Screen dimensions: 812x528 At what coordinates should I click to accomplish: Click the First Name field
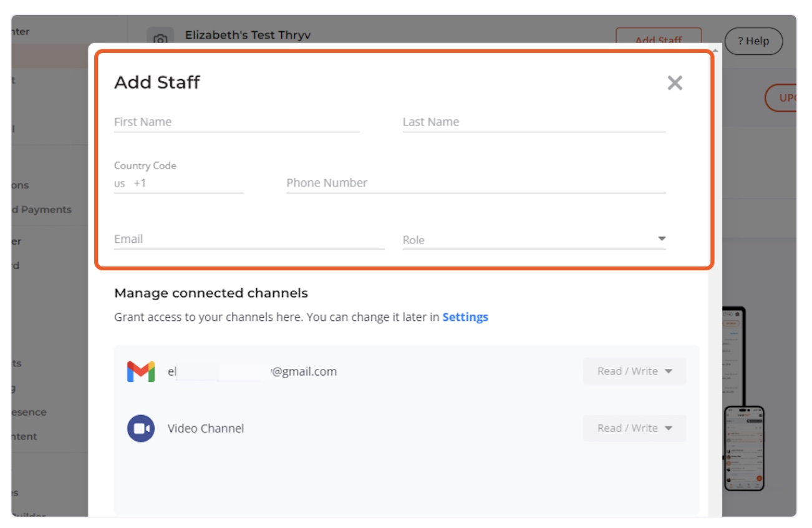(x=236, y=122)
